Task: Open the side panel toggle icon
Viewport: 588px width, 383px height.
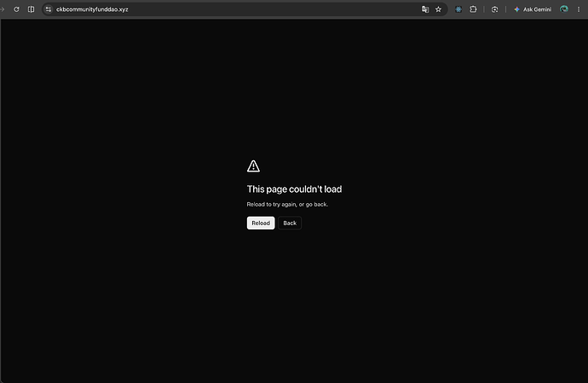Action: (32, 9)
